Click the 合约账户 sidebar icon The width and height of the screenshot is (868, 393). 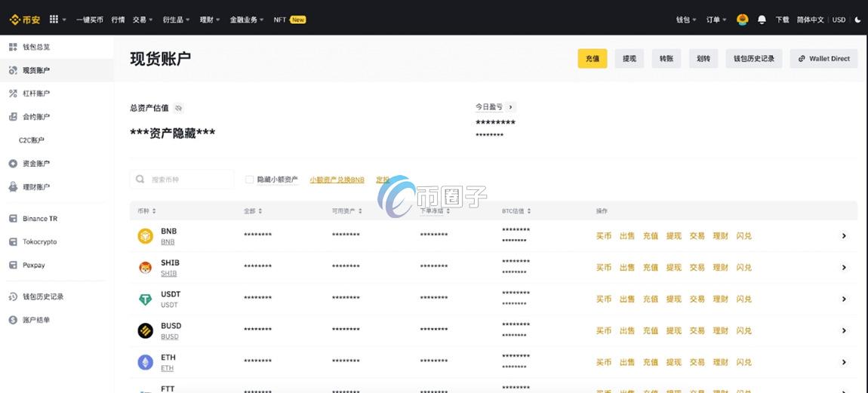13,117
